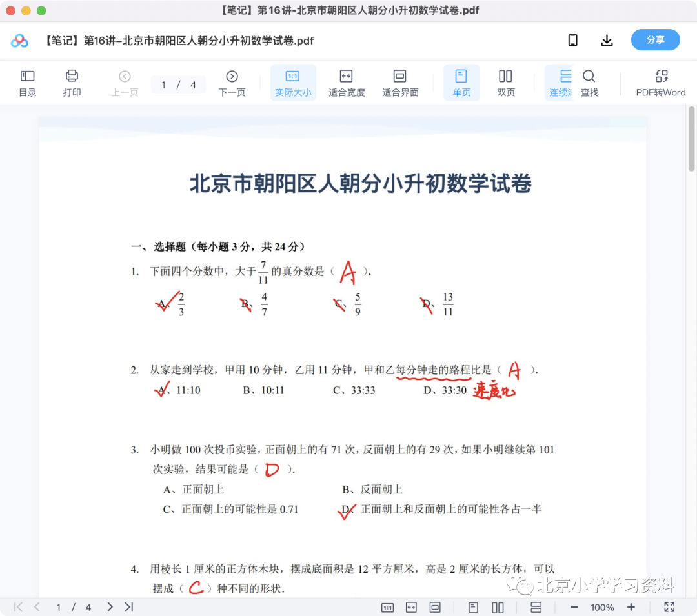Enter fullscreen with expand icon
The height and width of the screenshot is (616, 697).
pos(669,607)
